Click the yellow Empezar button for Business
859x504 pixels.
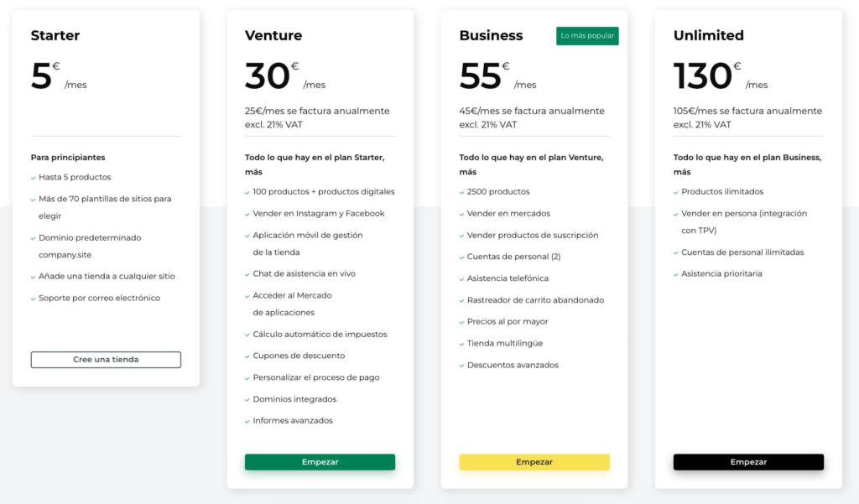[x=534, y=462]
